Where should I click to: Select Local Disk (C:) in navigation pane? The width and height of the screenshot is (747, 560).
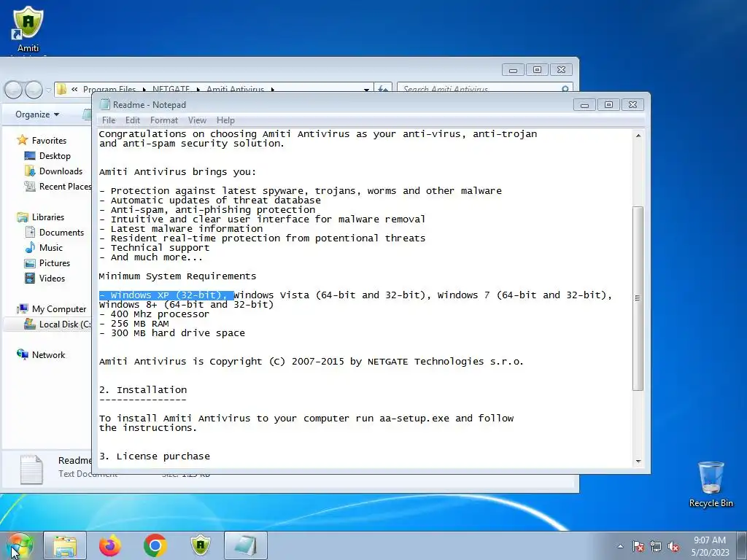click(x=58, y=324)
